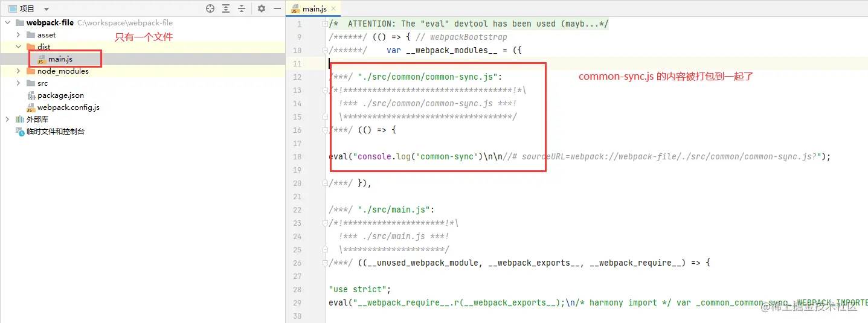Select 临时文件和控制台 scratches node

pos(56,132)
